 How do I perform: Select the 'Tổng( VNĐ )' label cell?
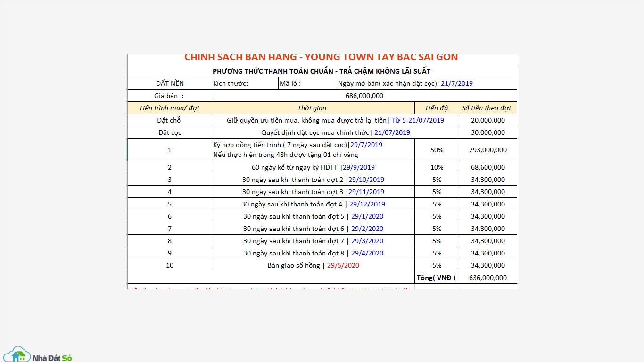click(x=437, y=278)
